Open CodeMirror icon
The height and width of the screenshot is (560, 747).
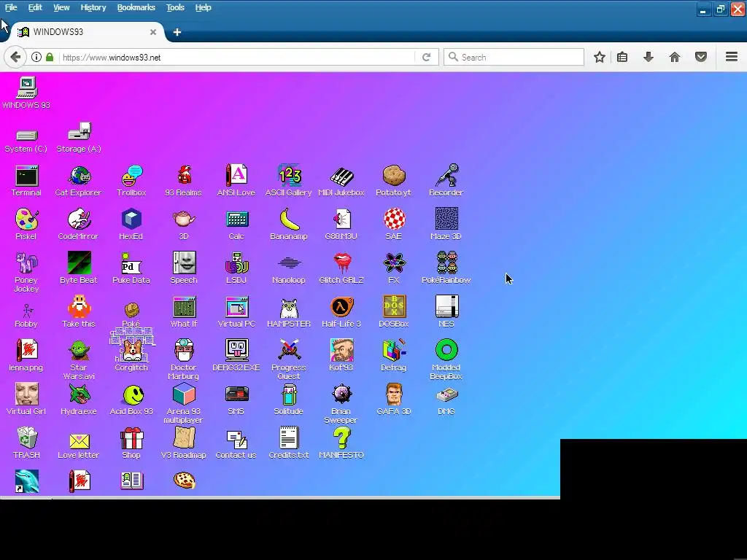[x=79, y=225]
